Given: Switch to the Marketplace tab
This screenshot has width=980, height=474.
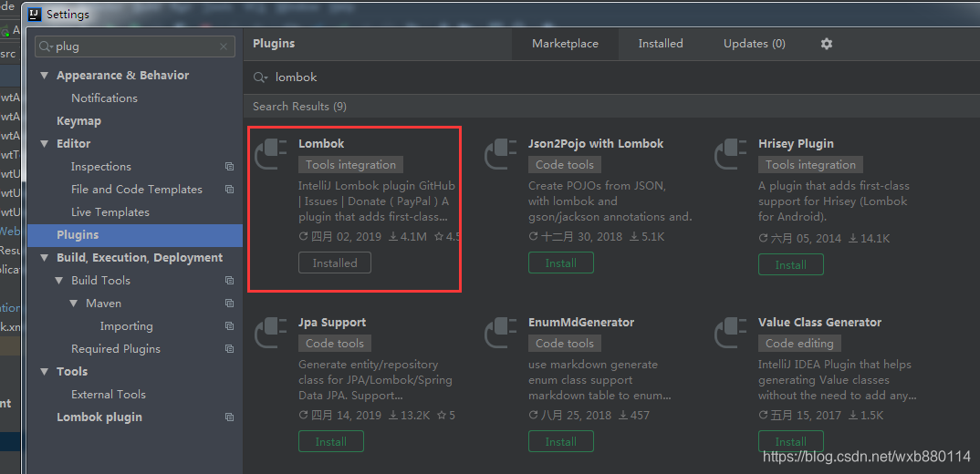Looking at the screenshot, I should tap(565, 44).
